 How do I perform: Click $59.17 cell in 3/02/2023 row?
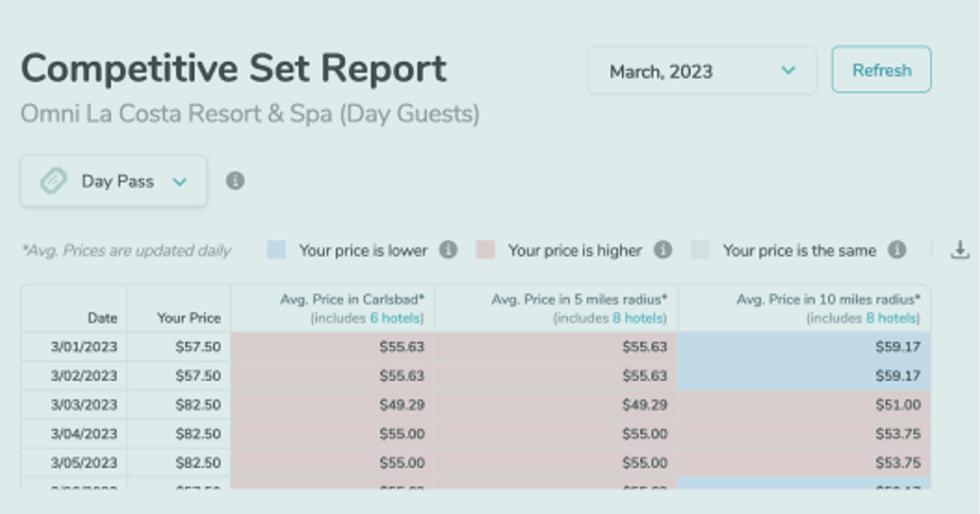tap(896, 376)
